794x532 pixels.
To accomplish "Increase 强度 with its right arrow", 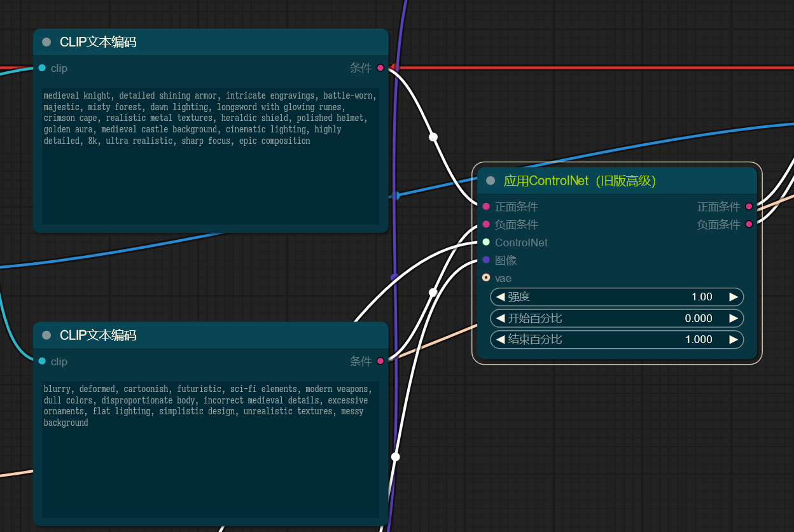I will pos(734,297).
